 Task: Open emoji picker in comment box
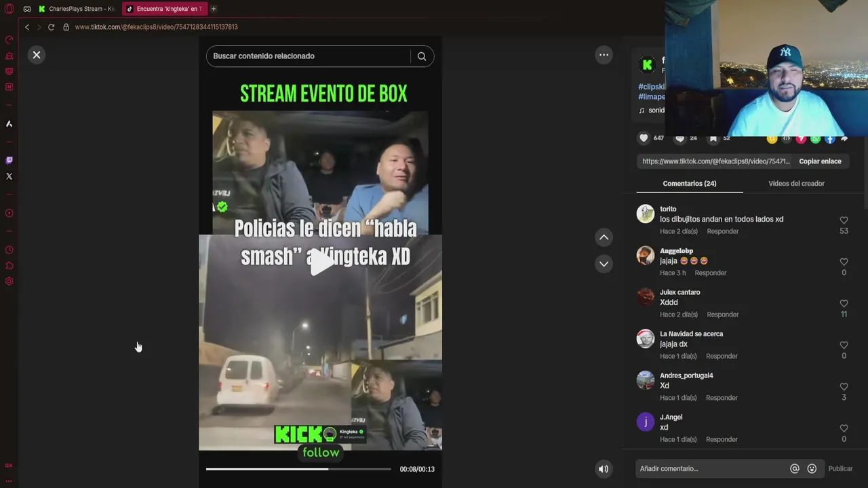coord(812,469)
